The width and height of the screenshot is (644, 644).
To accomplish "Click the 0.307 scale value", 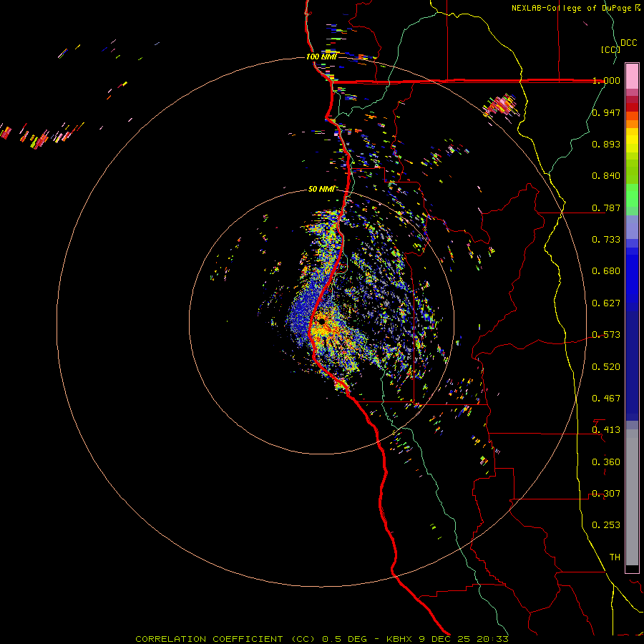I will 606,494.
